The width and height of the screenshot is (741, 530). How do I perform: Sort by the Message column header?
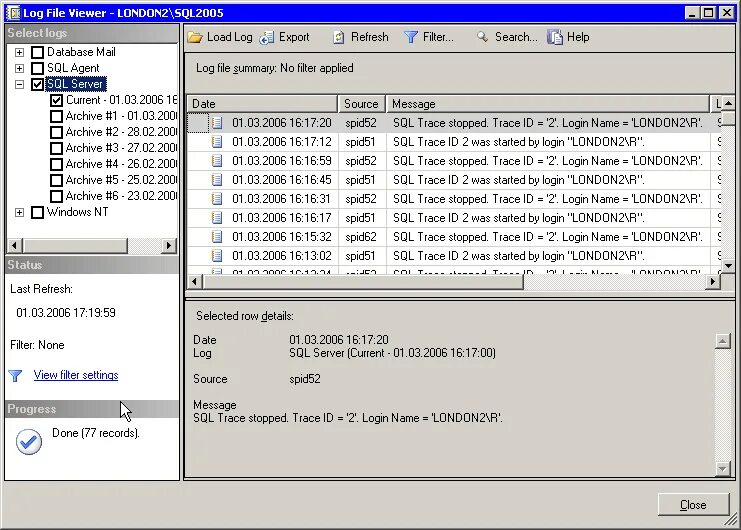pos(548,104)
